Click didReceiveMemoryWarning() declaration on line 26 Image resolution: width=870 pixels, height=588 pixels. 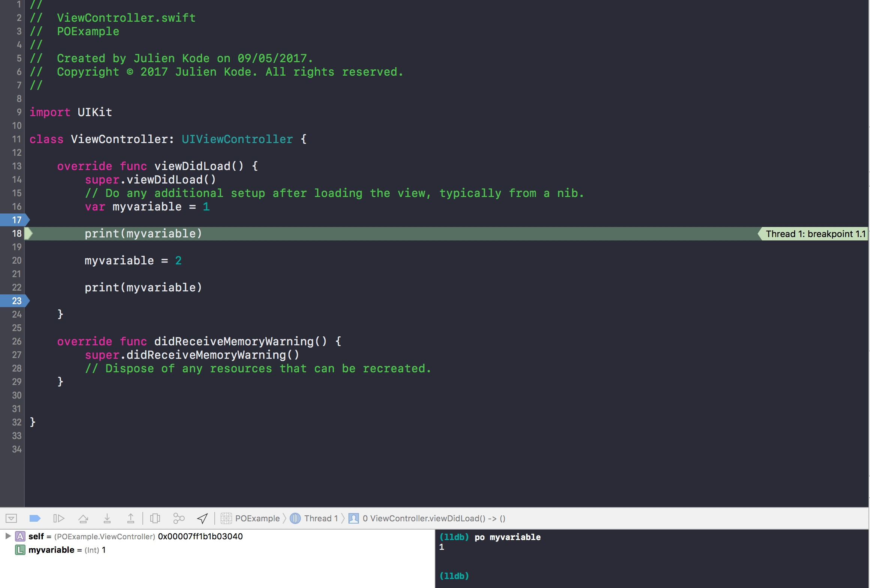(241, 341)
